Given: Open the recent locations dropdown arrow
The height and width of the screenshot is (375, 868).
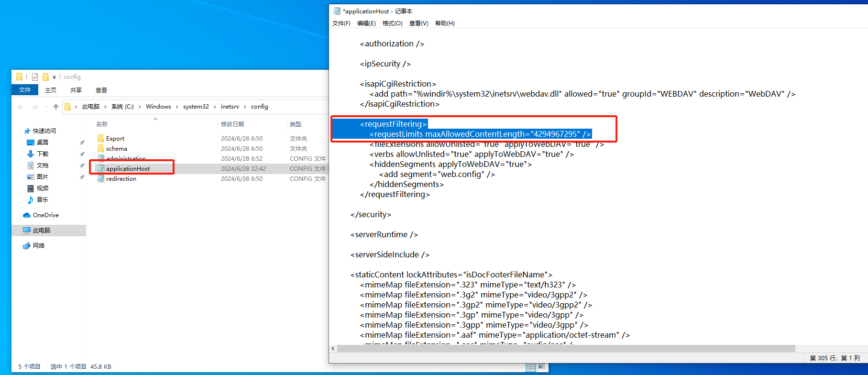Looking at the screenshot, I should point(46,107).
